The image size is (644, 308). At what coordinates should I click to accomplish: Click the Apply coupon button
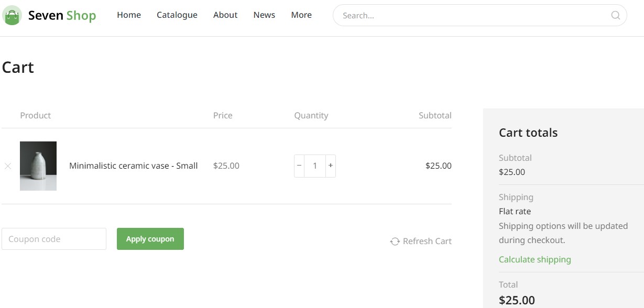click(150, 239)
